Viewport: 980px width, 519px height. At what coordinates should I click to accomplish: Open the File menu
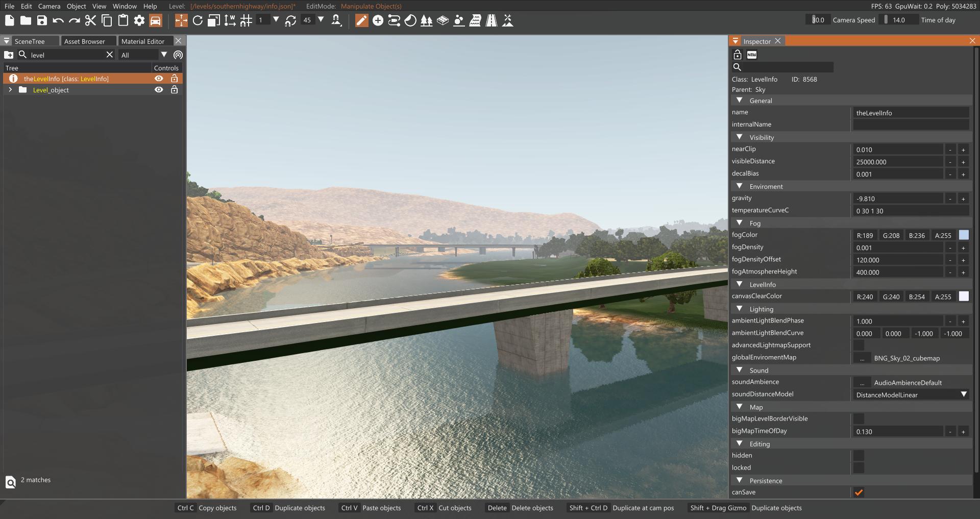(9, 6)
